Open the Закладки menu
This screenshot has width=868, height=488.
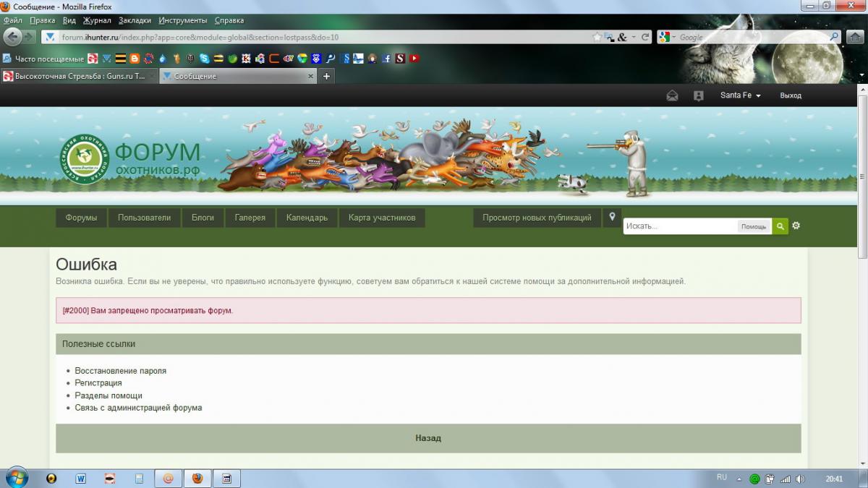(x=135, y=20)
